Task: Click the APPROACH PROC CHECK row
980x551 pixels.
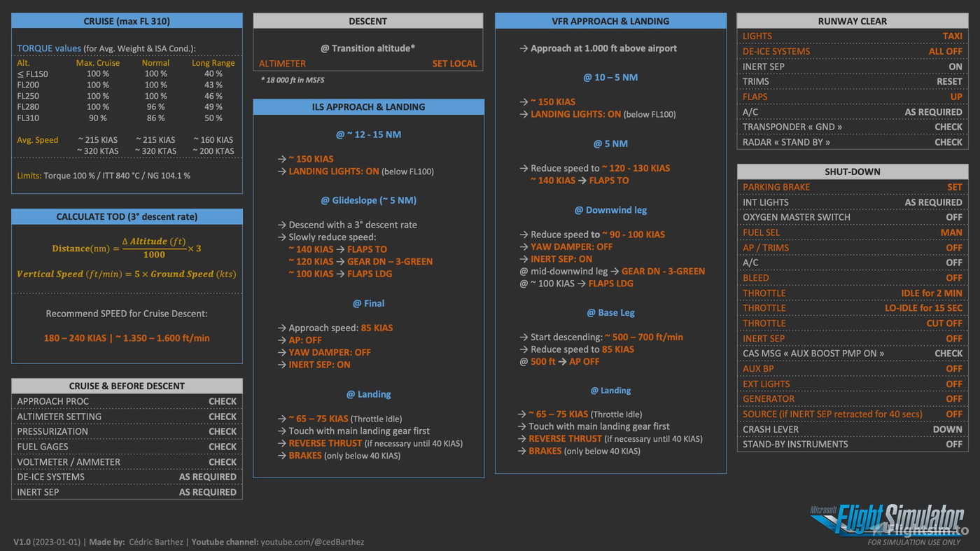Action: click(127, 401)
